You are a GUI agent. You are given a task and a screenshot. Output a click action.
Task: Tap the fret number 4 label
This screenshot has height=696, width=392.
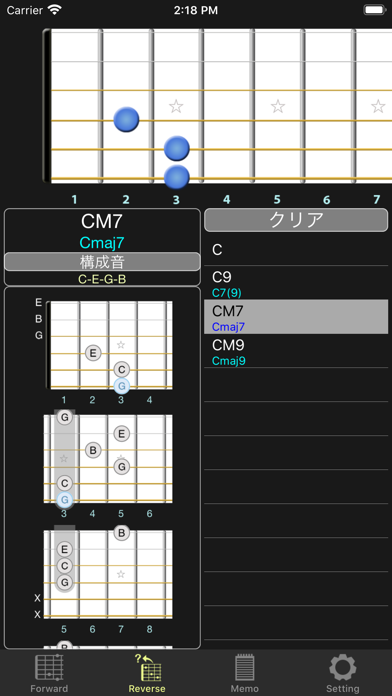coord(227,200)
